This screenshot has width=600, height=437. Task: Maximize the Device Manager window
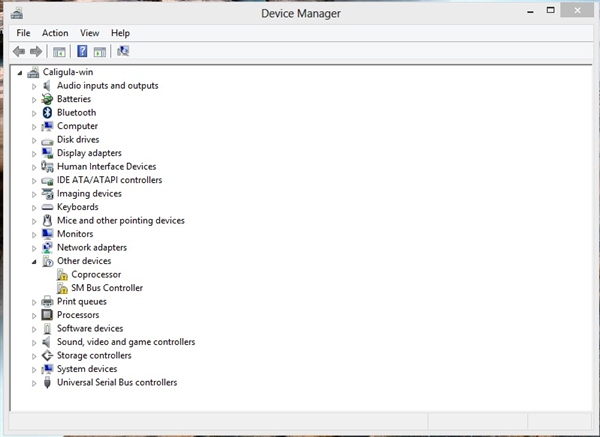550,10
